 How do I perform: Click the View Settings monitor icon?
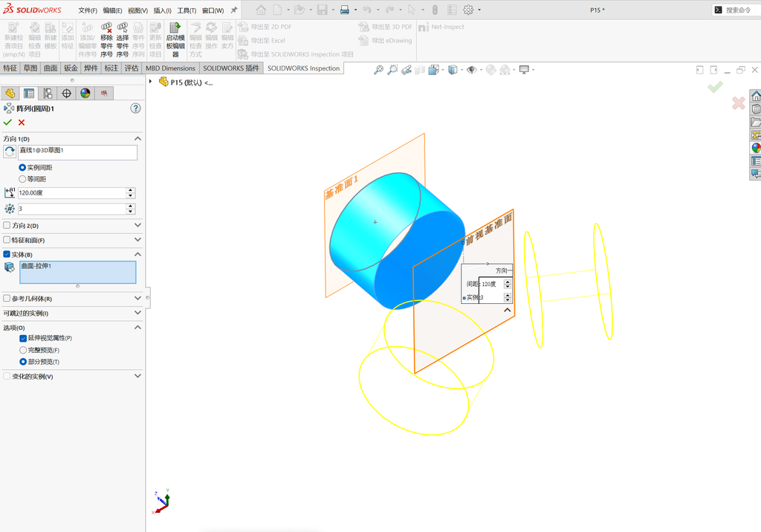click(524, 70)
